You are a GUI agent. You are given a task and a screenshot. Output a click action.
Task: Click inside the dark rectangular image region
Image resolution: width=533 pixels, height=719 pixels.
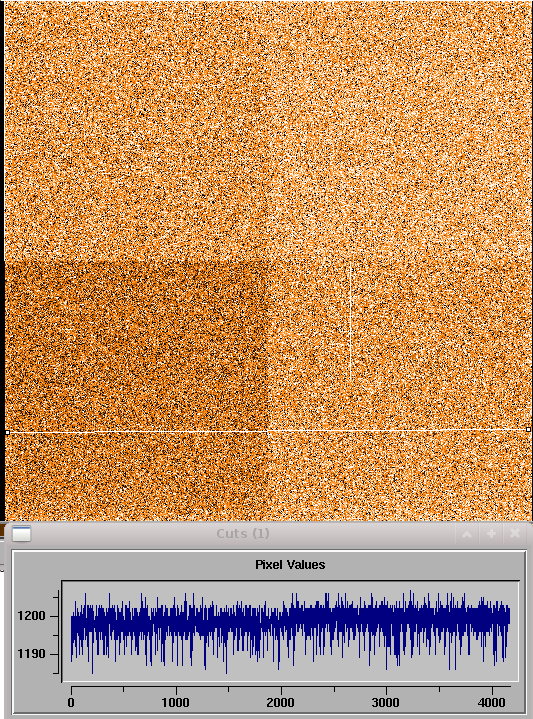(135, 346)
